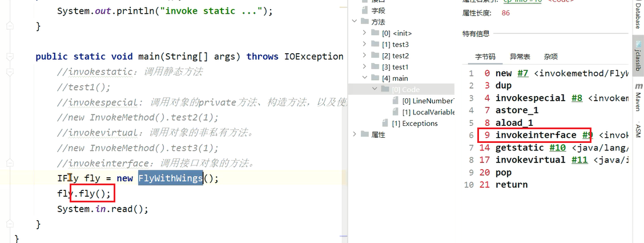Click the 'return' bytecode instruction

coord(512,185)
